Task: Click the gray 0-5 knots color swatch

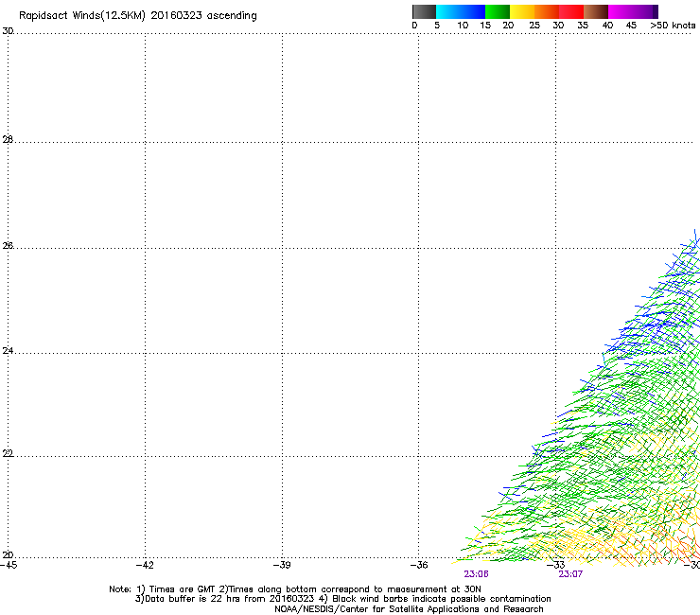Action: [x=424, y=11]
